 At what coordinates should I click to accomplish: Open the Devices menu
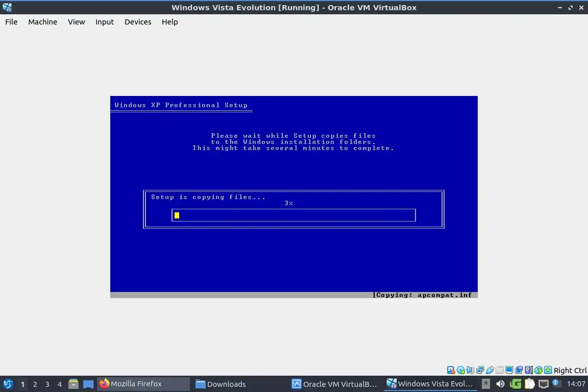coord(138,22)
